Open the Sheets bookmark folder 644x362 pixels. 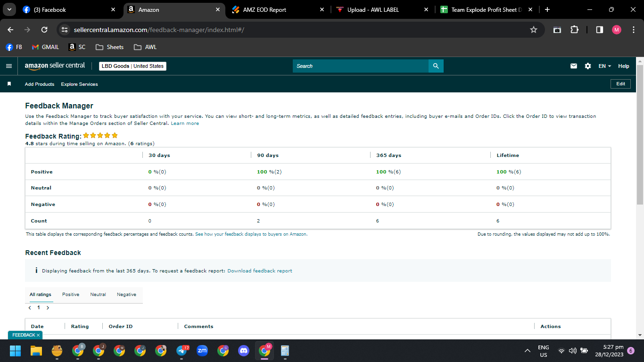109,47
